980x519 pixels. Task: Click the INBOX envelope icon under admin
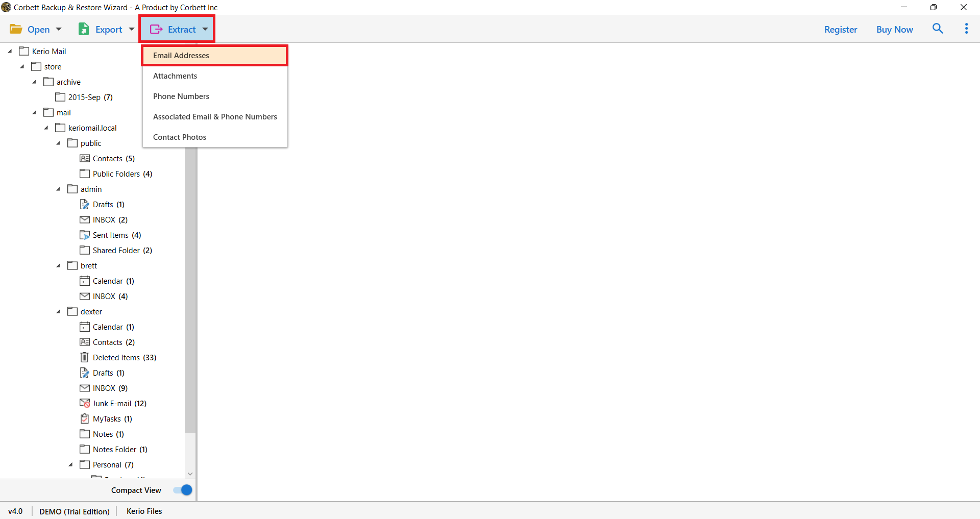click(x=85, y=219)
